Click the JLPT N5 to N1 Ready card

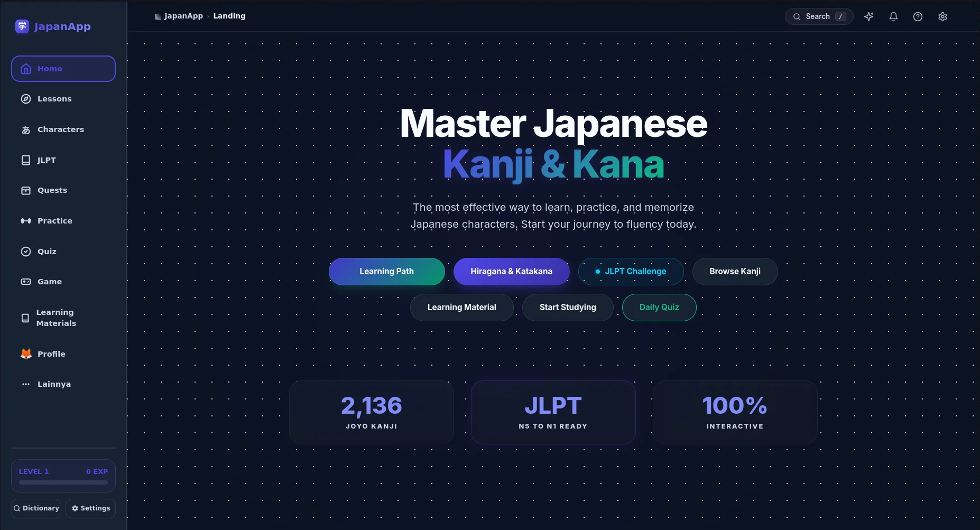coord(553,412)
